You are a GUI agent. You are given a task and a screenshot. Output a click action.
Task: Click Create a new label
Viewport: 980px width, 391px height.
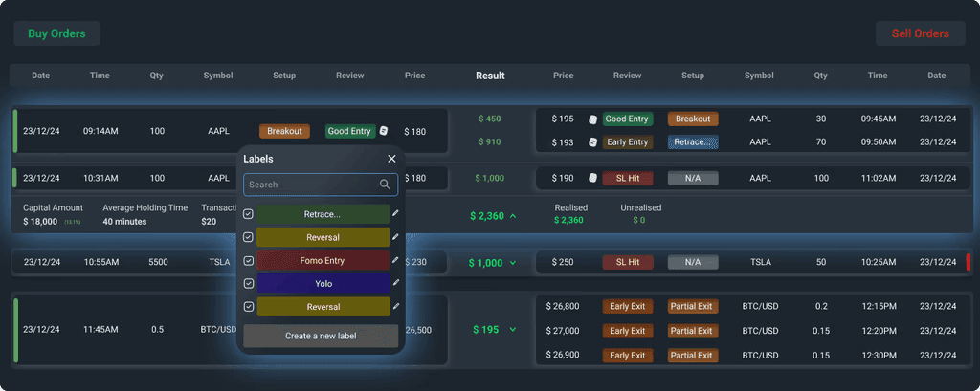click(321, 336)
